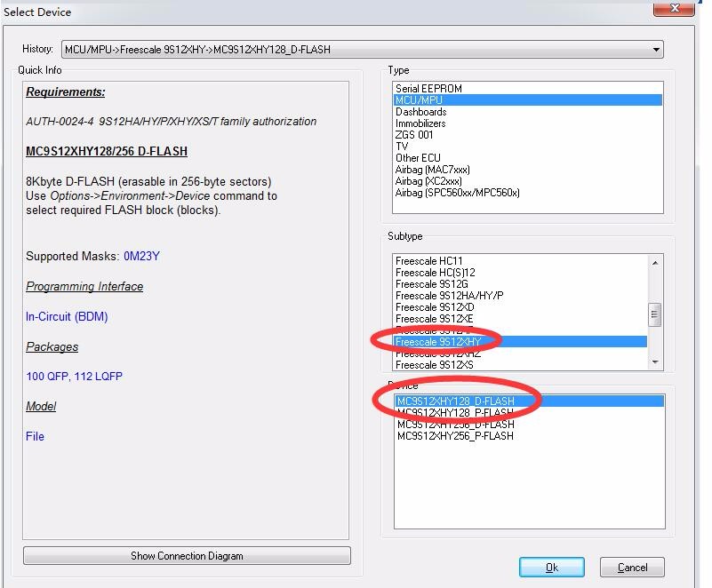Screen dimensions: 712x588
Task: Select Other ECU in Type list
Action: pos(527,158)
